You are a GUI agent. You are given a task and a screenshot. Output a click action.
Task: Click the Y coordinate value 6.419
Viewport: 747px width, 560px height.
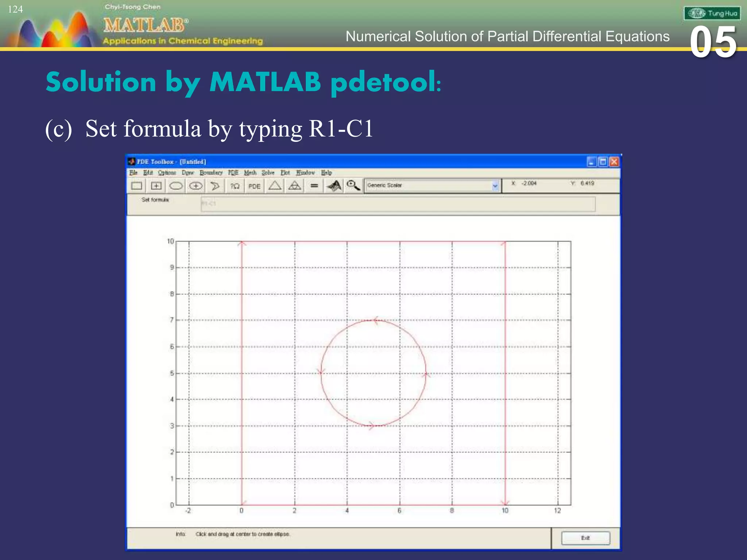[587, 183]
